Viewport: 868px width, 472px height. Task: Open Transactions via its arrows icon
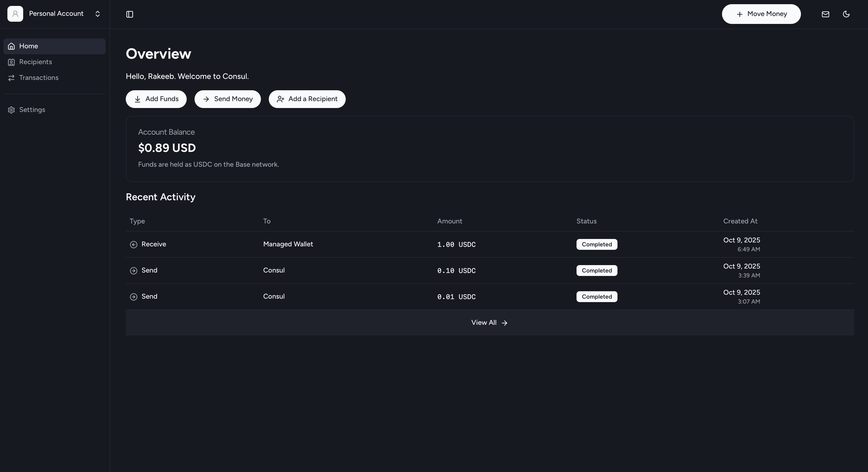click(11, 78)
